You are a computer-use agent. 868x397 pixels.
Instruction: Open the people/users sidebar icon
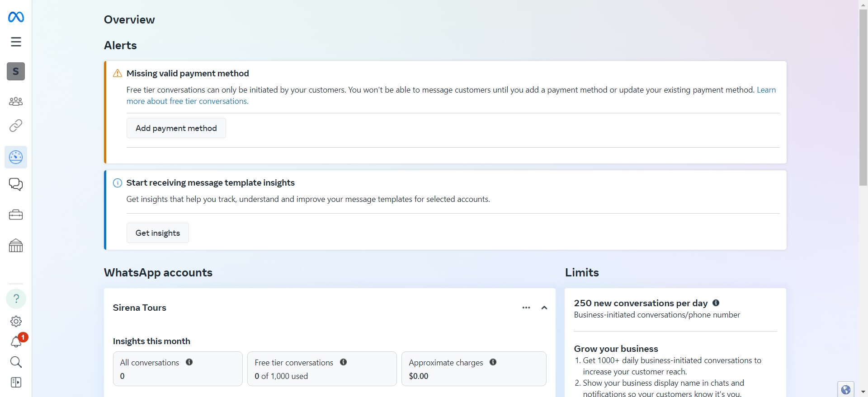point(16,101)
